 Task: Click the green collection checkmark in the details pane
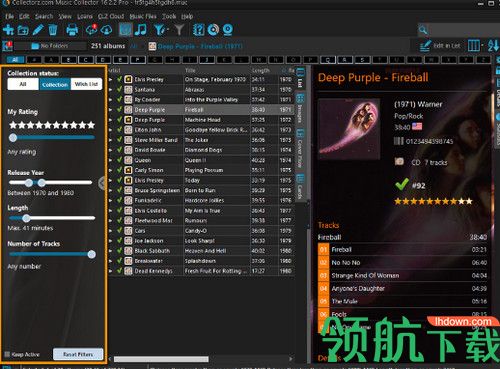[402, 184]
